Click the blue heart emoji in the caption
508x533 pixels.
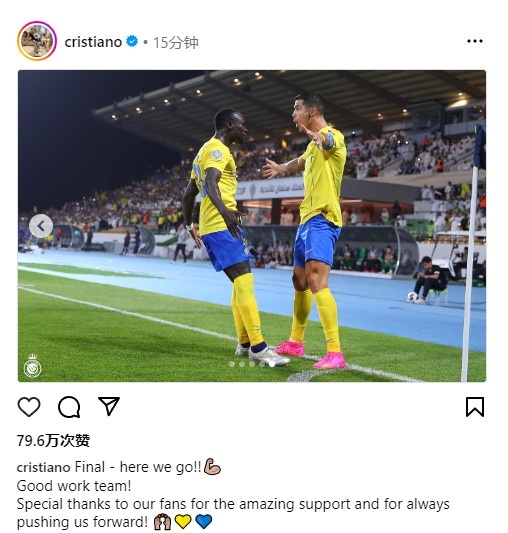204,521
